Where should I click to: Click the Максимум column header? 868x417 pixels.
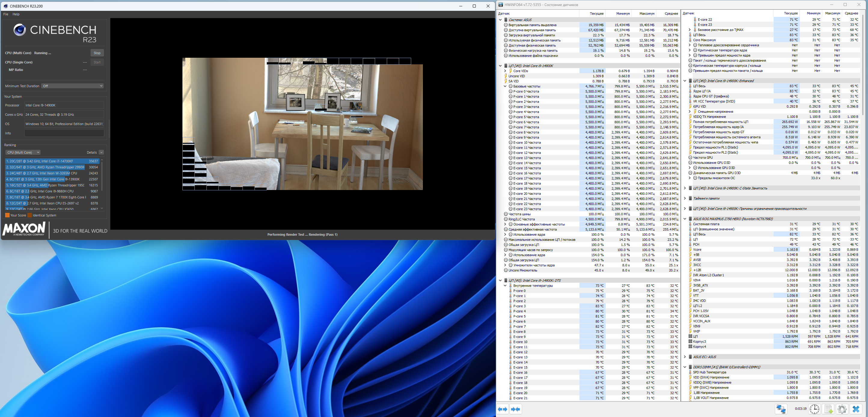[646, 14]
